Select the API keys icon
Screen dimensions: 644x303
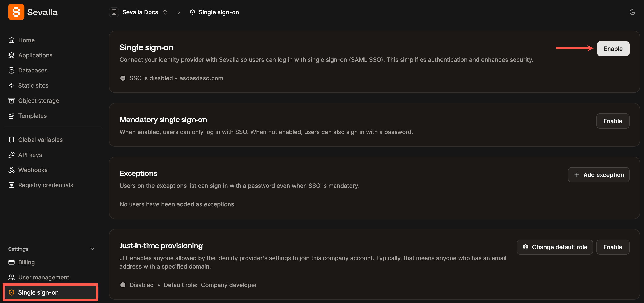(x=12, y=155)
